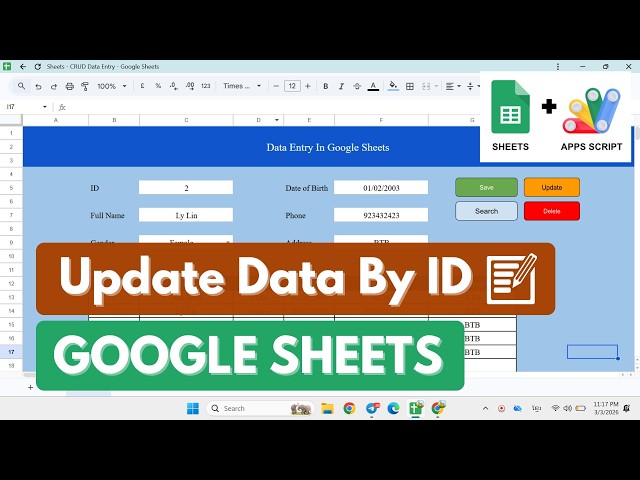
Task: Activate the paint format tool
Action: coord(85,87)
